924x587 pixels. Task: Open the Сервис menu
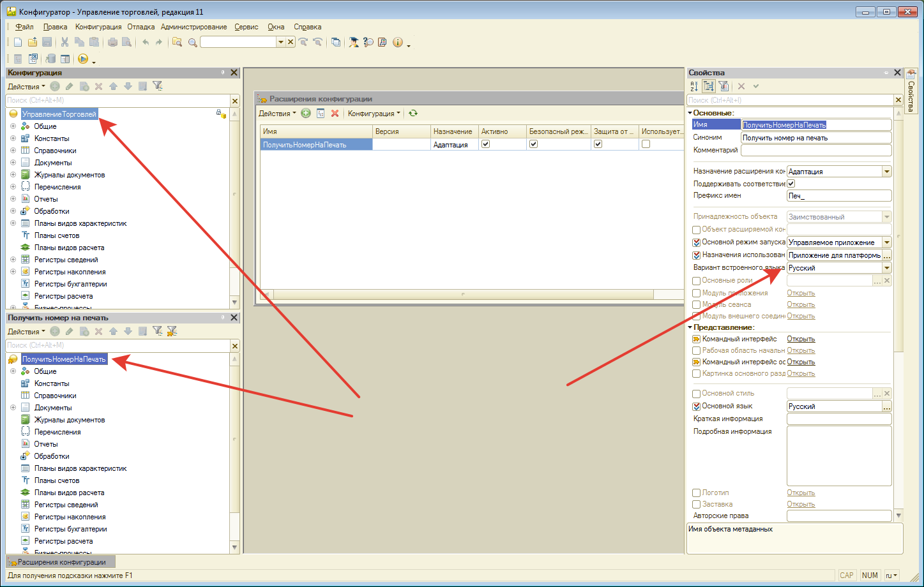pyautogui.click(x=246, y=27)
